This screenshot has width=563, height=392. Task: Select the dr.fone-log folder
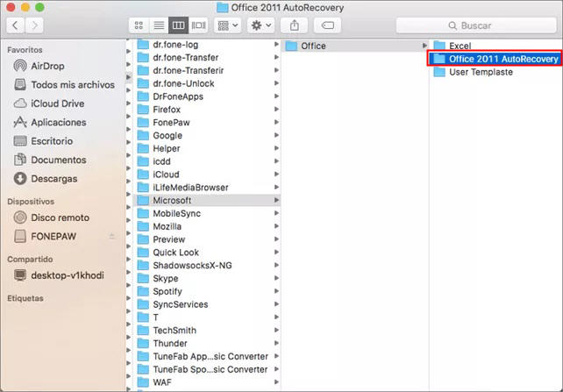(x=207, y=45)
